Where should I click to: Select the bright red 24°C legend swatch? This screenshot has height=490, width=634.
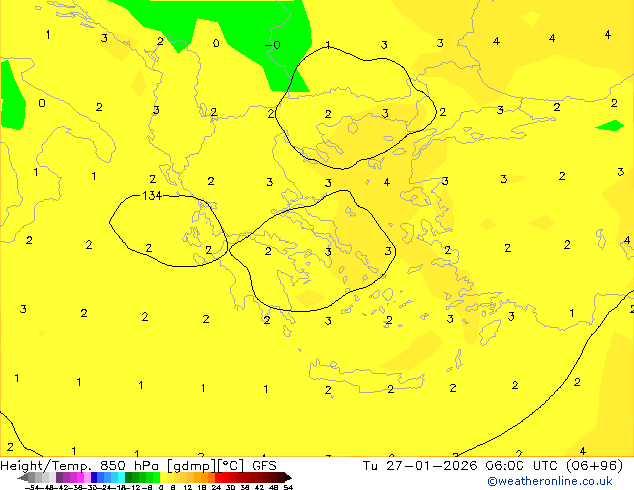pyautogui.click(x=218, y=477)
